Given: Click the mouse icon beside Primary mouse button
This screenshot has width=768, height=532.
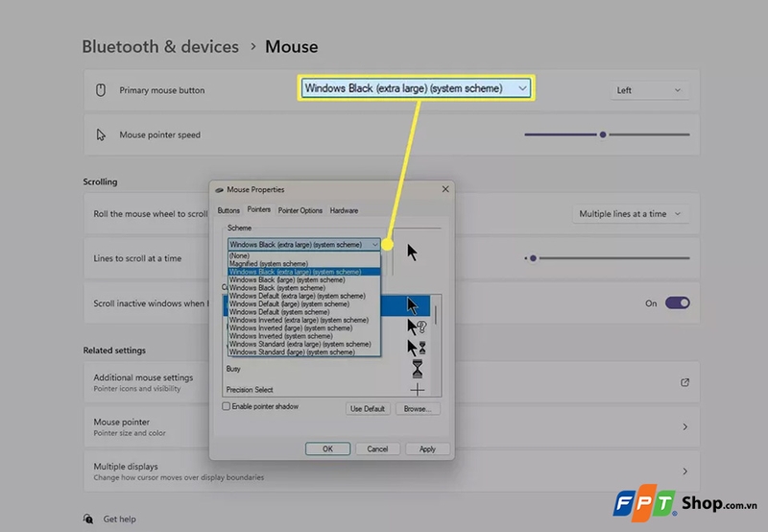Looking at the screenshot, I should [101, 90].
